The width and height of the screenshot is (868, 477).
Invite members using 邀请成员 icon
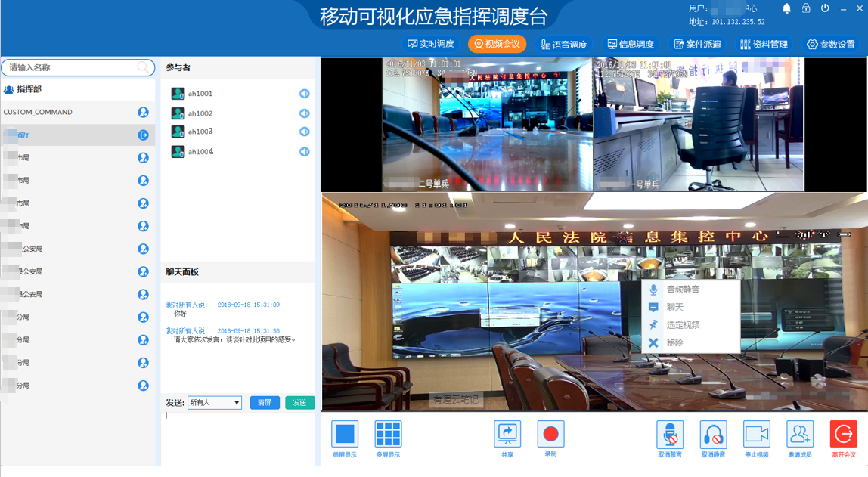(x=800, y=434)
